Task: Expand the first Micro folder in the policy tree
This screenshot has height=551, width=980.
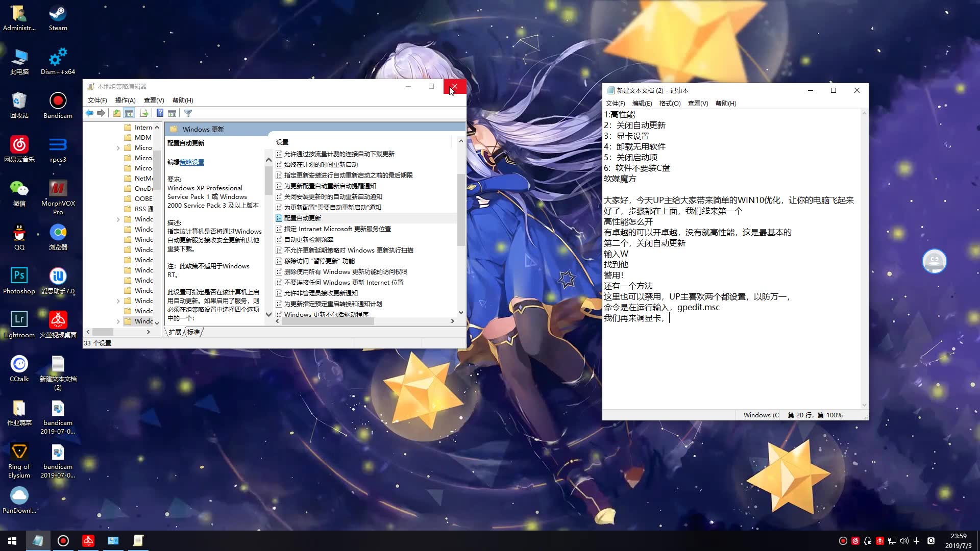Action: click(x=118, y=148)
